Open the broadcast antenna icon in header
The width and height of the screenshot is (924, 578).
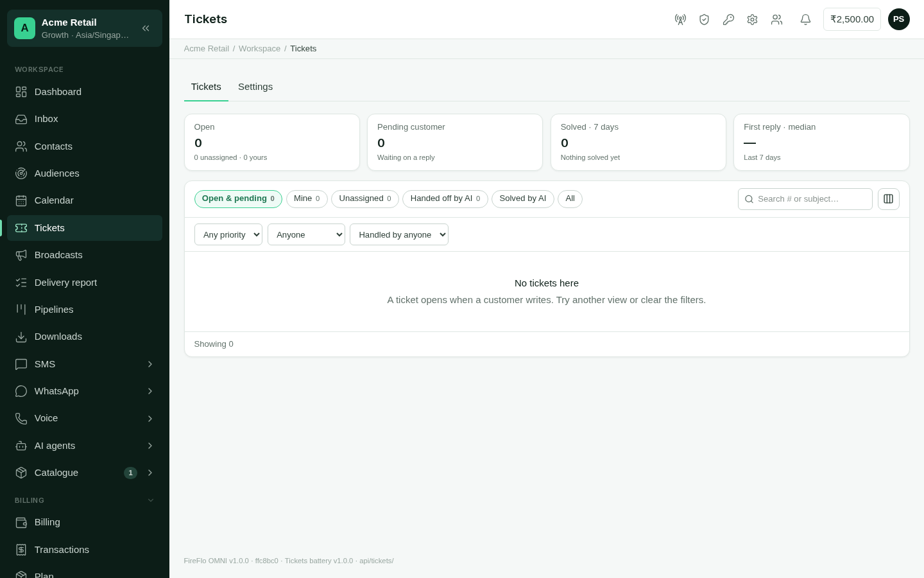point(680,19)
